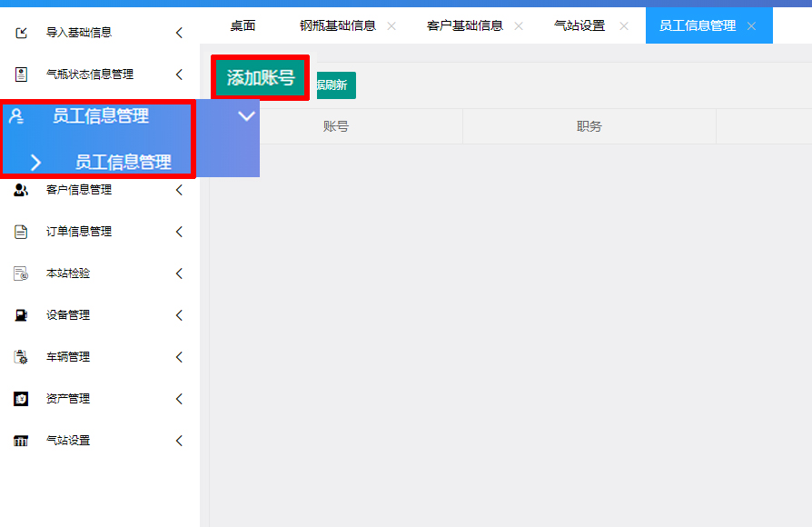Screen dimensions: 812x527
Task: Expand the 订单信息管理 menu chevron
Action: [x=179, y=232]
